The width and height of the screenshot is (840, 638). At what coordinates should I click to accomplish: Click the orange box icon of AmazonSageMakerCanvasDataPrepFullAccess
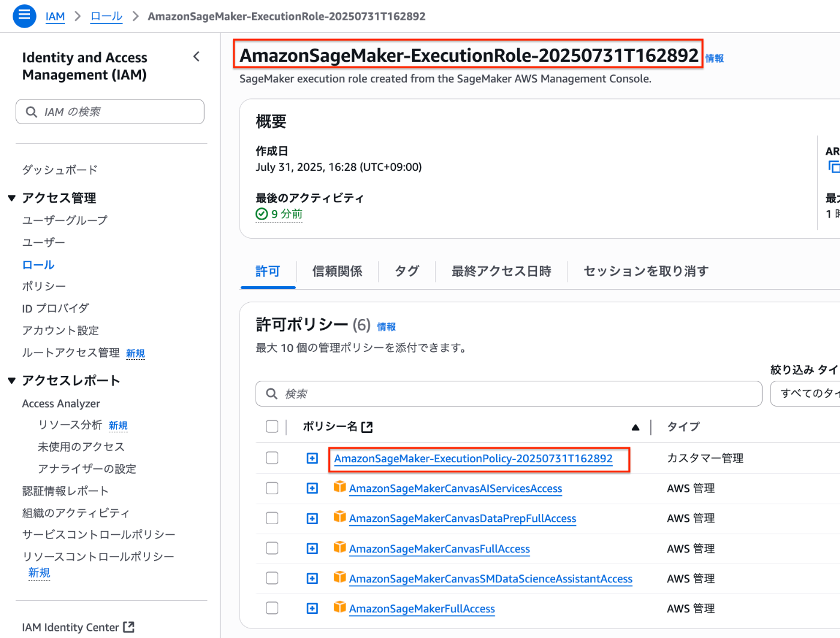[x=340, y=517]
